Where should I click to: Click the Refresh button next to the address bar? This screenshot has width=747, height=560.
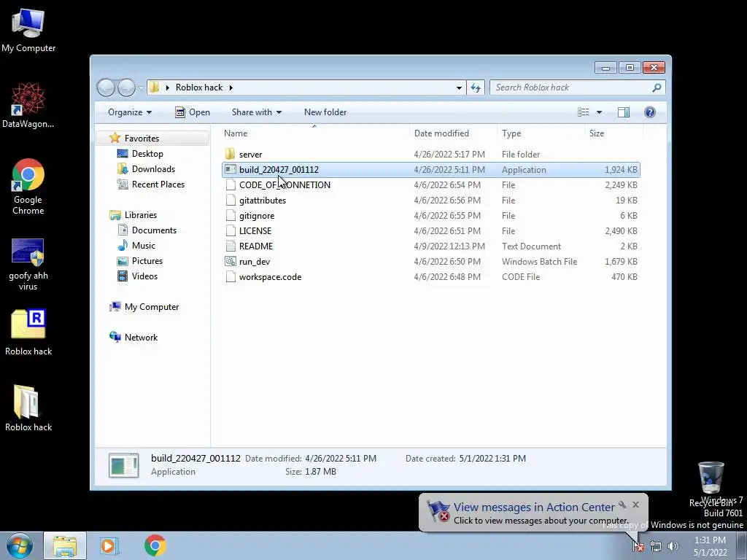pos(476,87)
